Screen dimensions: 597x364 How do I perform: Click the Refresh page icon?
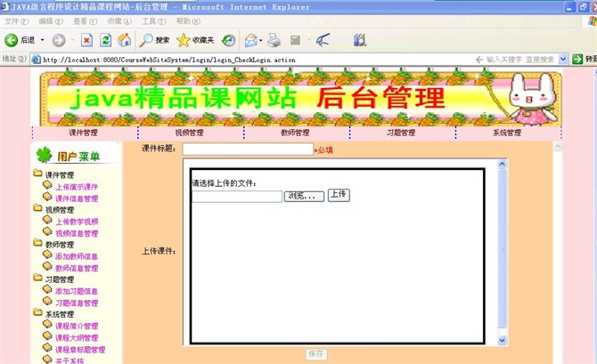coord(105,40)
